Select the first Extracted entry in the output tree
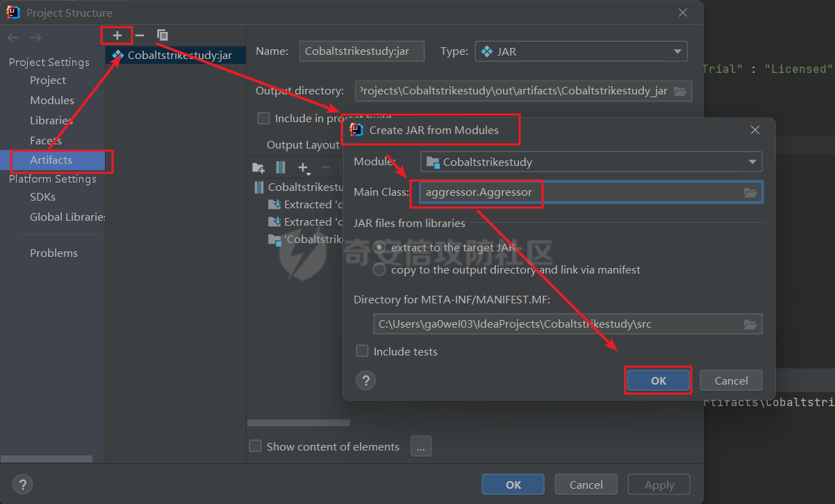The image size is (835, 504). (x=306, y=205)
